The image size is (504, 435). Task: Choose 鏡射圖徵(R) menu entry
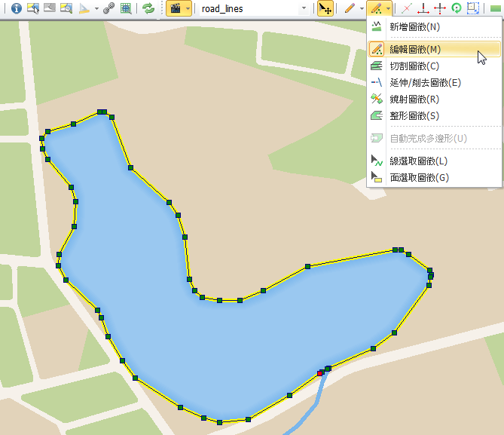pyautogui.click(x=435, y=99)
